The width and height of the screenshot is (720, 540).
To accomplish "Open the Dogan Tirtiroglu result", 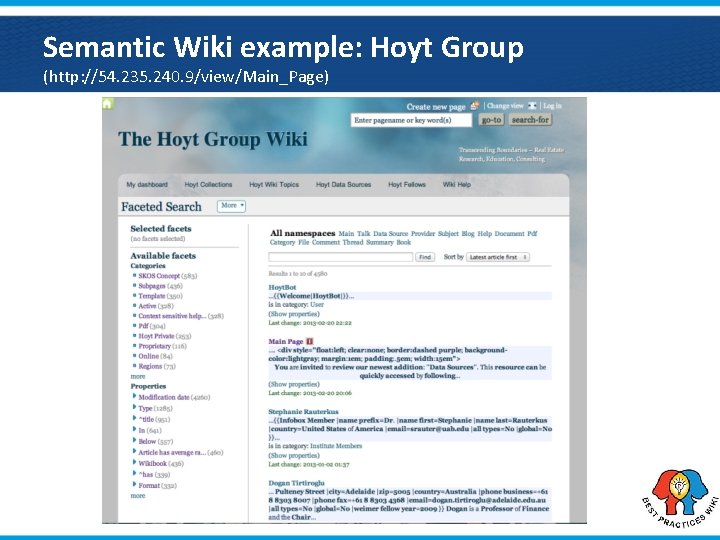I will 296,483.
